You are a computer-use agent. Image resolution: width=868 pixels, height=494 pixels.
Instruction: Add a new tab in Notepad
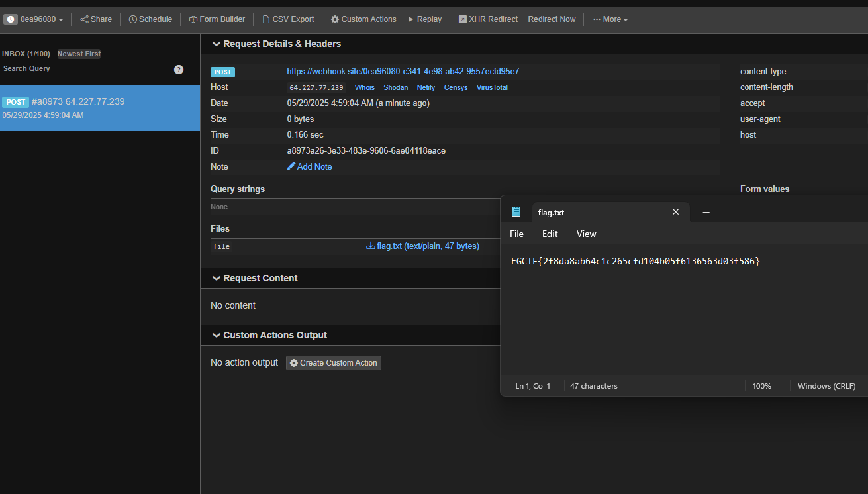[706, 212]
